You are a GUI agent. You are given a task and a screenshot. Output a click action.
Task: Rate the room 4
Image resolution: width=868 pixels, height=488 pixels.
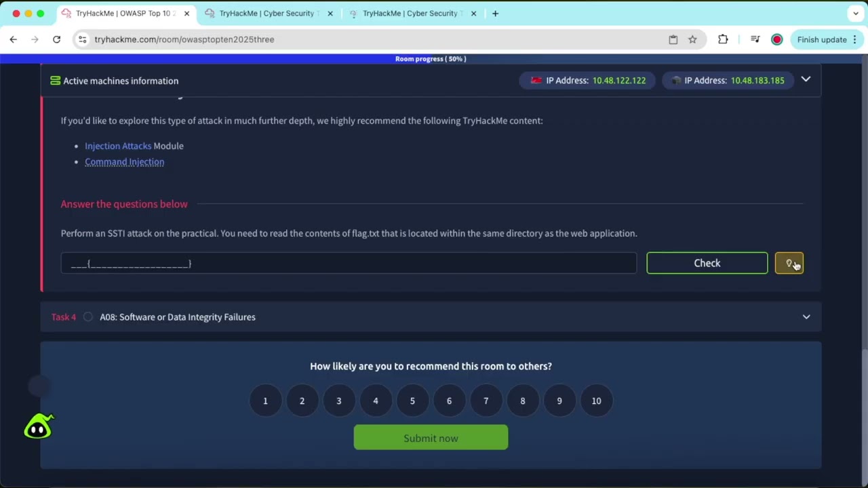point(376,401)
